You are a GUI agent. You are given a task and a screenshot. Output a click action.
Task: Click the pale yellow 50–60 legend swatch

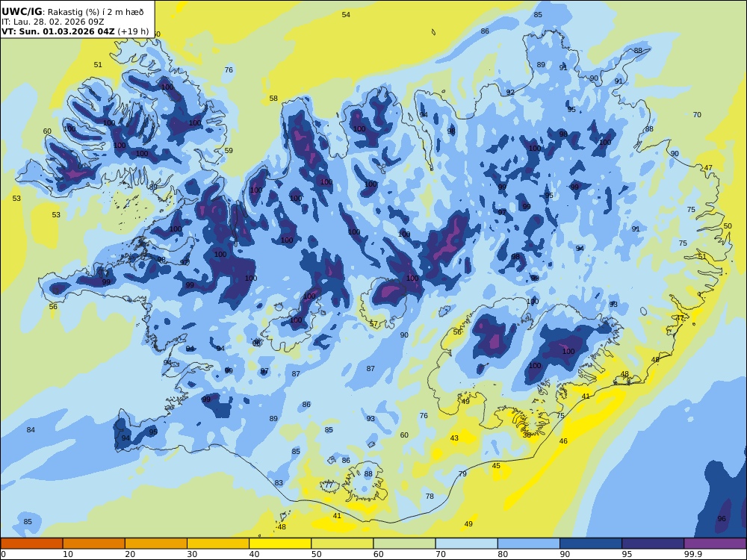[x=342, y=544]
